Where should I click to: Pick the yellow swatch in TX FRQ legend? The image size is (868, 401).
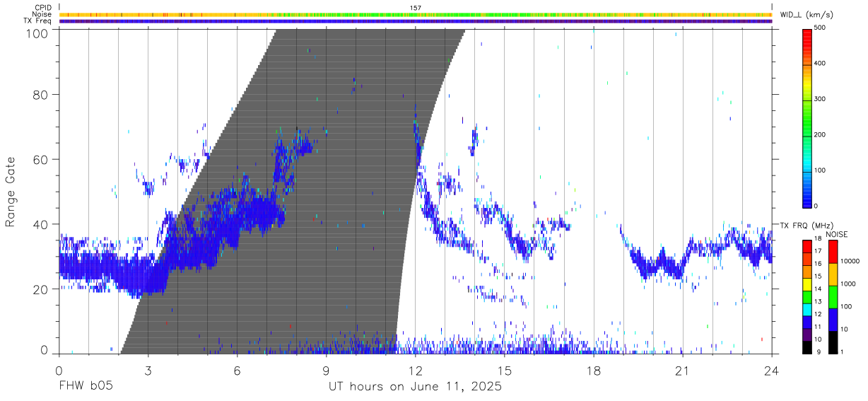(807, 284)
